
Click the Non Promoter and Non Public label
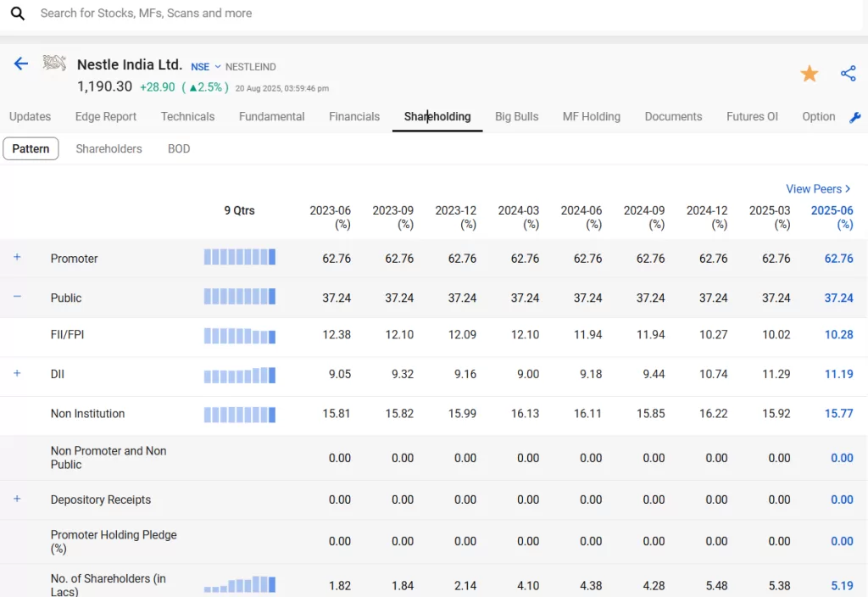(108, 458)
